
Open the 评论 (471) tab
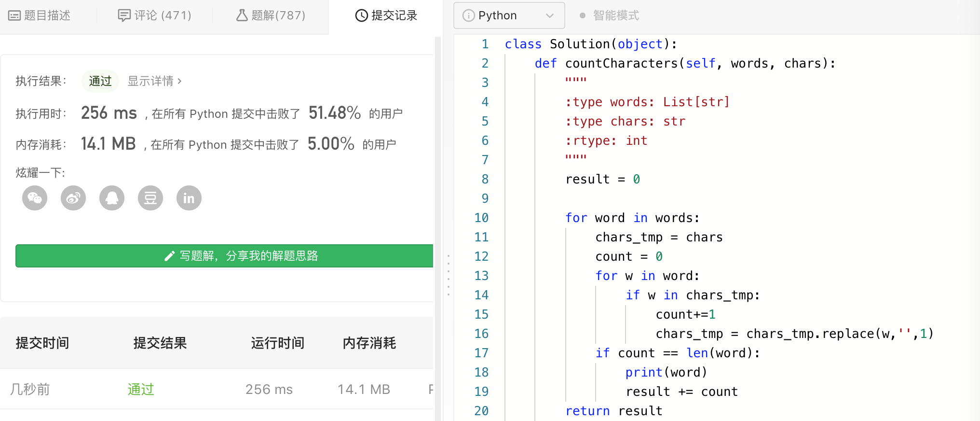(x=155, y=15)
